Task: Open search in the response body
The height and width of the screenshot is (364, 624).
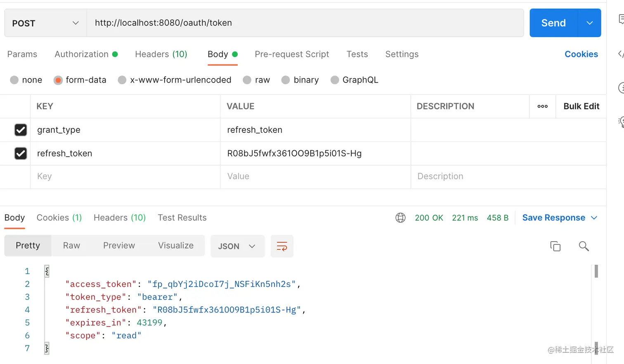Action: [584, 246]
